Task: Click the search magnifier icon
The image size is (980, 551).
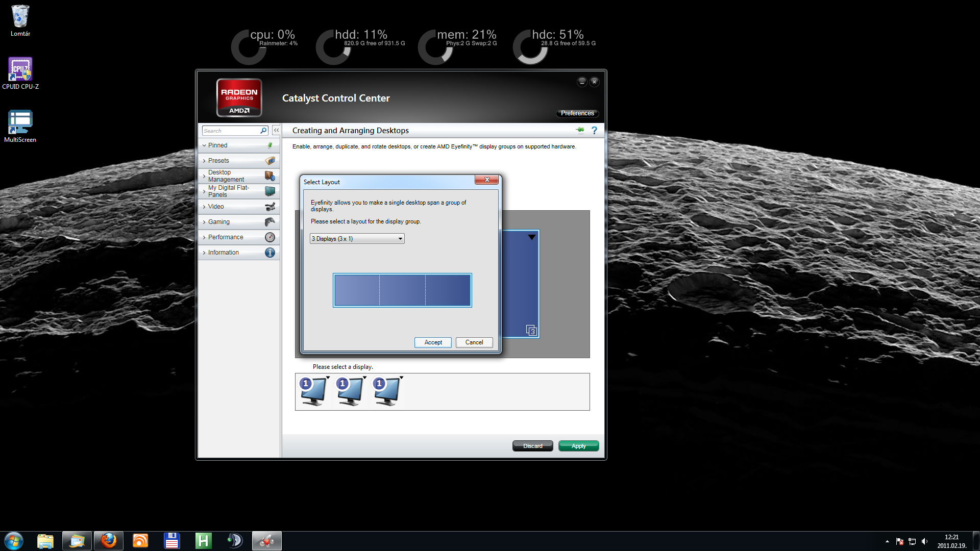Action: tap(263, 131)
